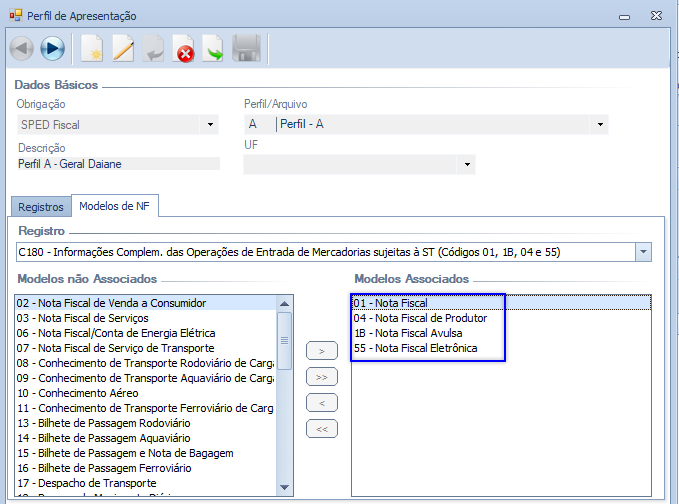This screenshot has width=679, height=504.
Task: Click the Descrição field Perfil A - Geral Daiane
Action: (118, 164)
